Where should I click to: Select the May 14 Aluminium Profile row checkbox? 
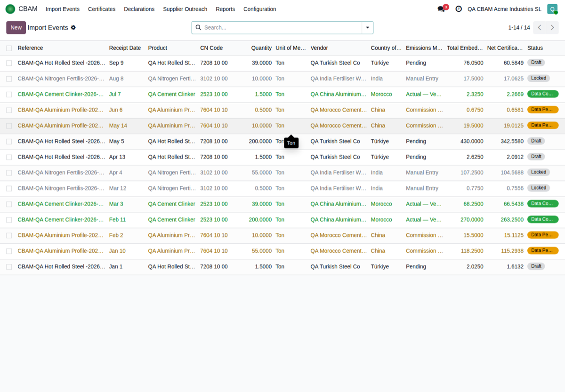(9, 126)
